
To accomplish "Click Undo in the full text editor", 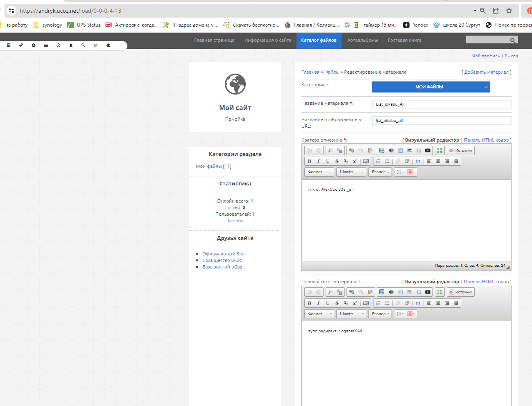I will [310, 292].
